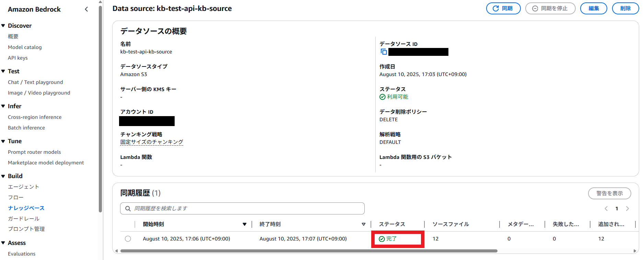Click the 編集 edit button
This screenshot has height=260, width=644.
point(594,9)
